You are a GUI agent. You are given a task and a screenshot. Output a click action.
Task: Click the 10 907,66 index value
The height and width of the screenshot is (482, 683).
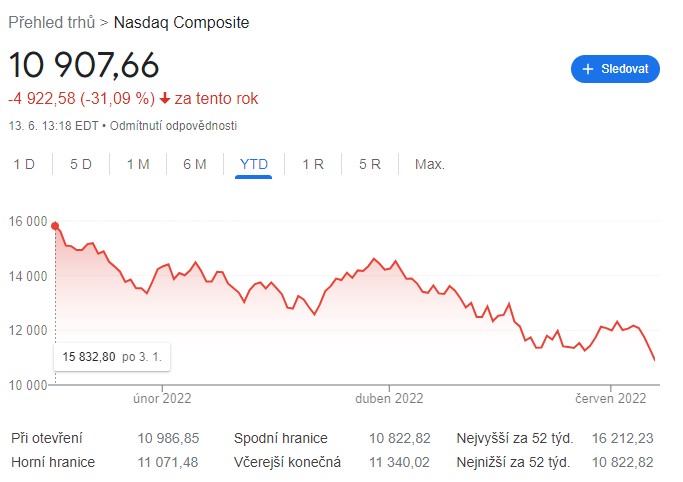84,64
